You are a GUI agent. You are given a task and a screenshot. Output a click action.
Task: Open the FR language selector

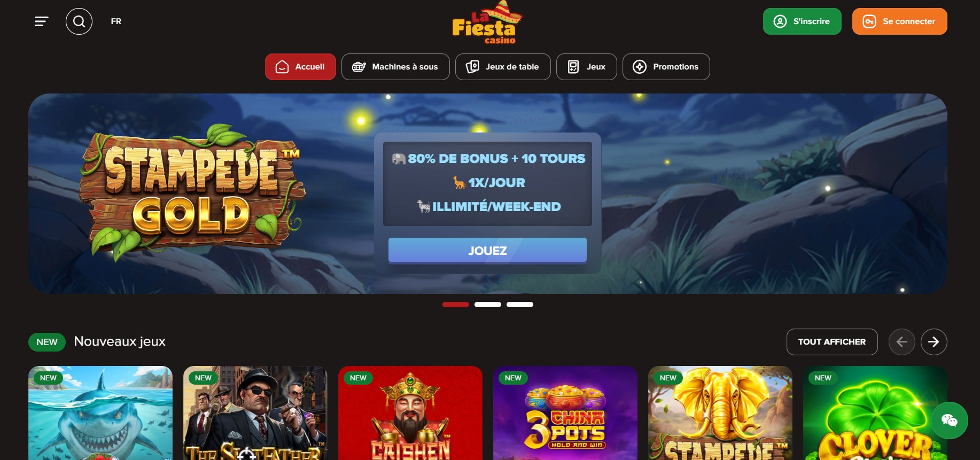coord(116,21)
